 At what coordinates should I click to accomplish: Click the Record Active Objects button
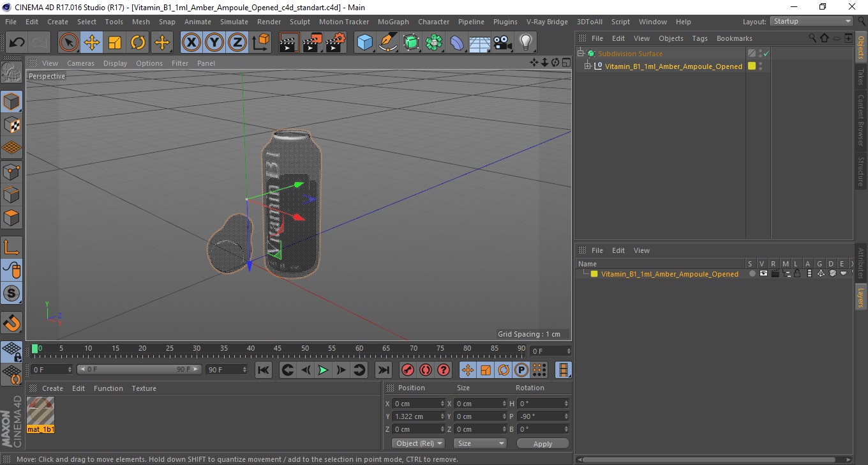coord(407,370)
